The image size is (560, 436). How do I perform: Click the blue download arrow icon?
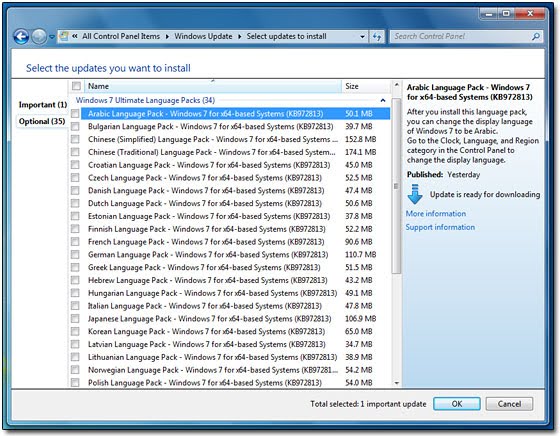pyautogui.click(x=415, y=194)
